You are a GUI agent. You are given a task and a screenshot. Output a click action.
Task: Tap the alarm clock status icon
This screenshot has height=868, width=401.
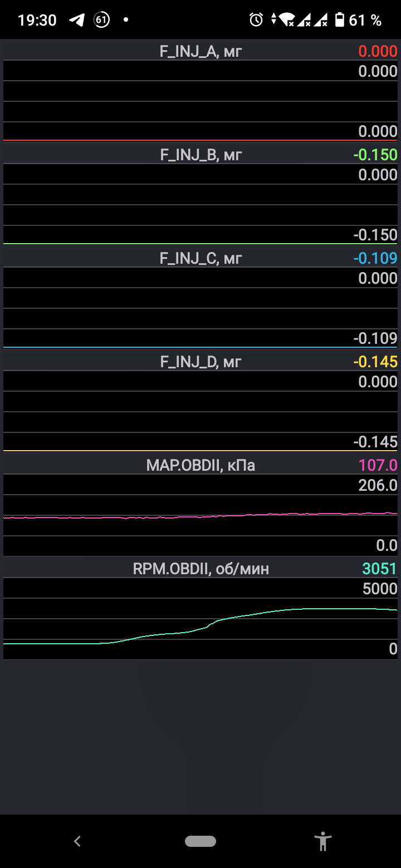point(256,21)
